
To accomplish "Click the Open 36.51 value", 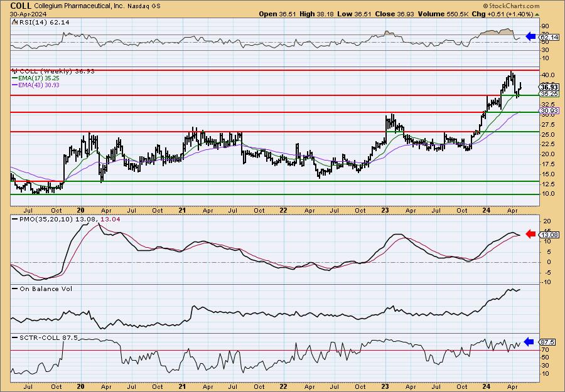I will (x=277, y=14).
